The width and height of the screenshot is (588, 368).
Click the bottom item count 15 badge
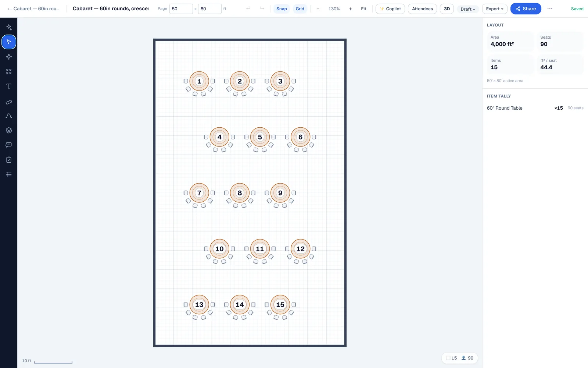[452, 358]
